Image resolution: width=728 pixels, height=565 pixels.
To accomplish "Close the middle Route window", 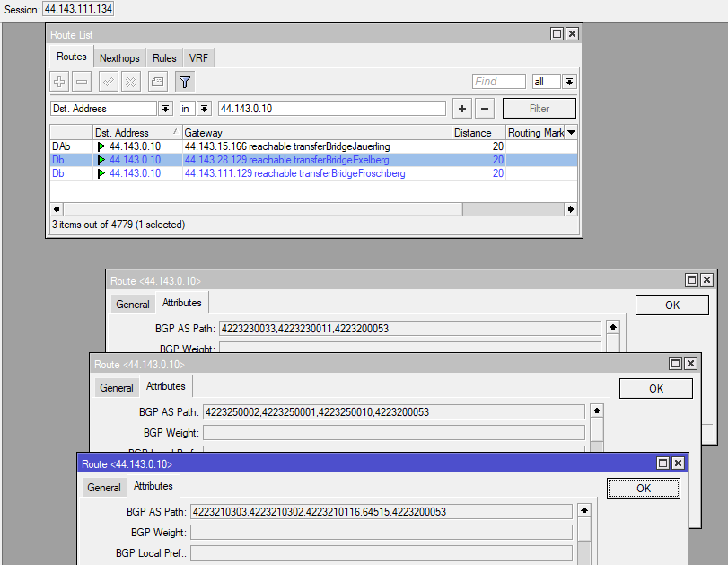I will pyautogui.click(x=691, y=364).
